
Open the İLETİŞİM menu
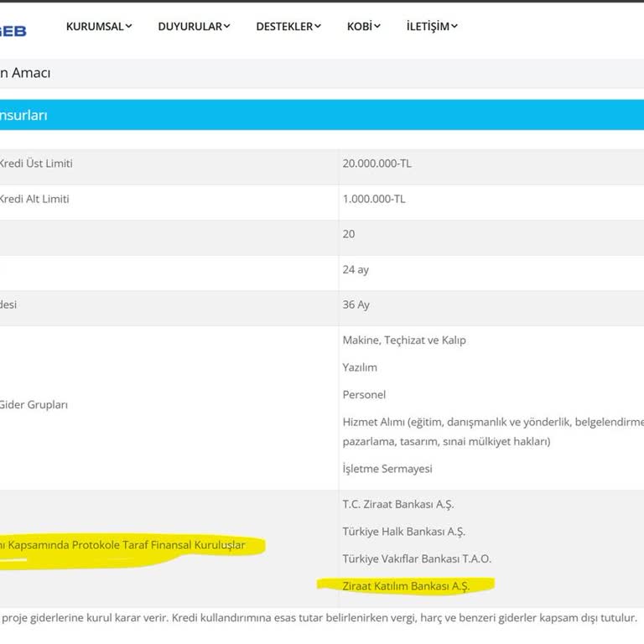432,26
